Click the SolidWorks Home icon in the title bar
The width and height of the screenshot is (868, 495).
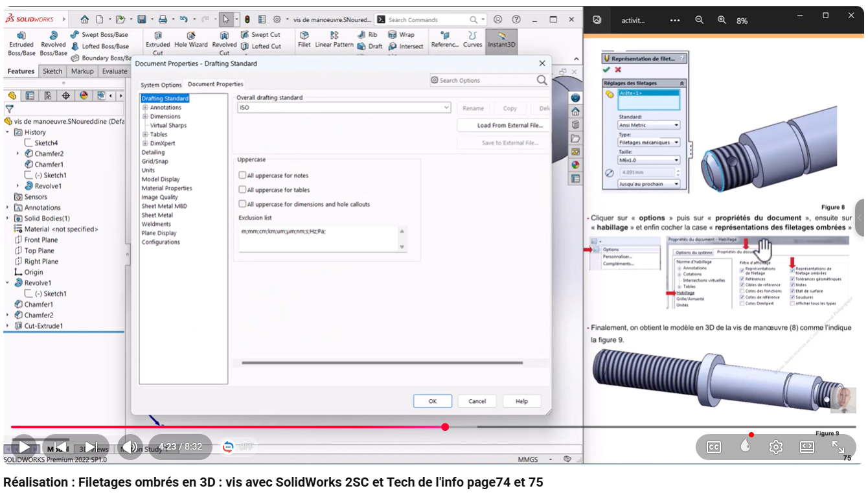click(x=85, y=19)
